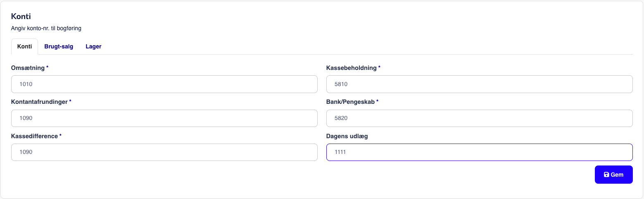Screen dimensions: 644x199
Task: Click the Omsætning field label
Action: (x=28, y=68)
